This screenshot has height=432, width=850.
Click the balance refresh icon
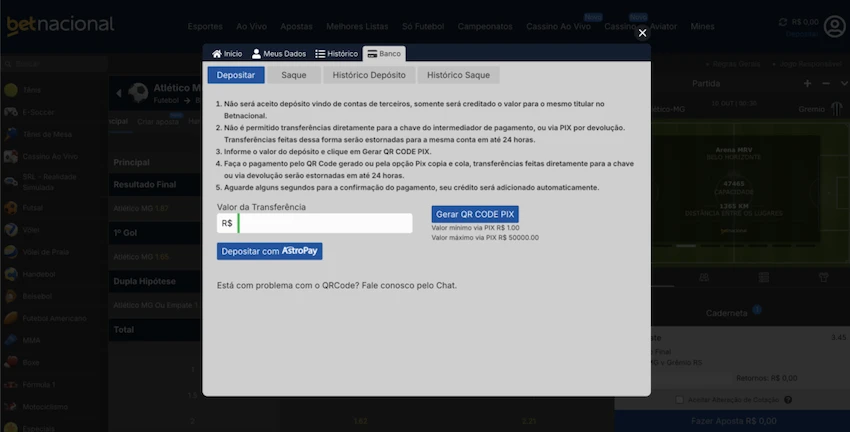pyautogui.click(x=783, y=22)
